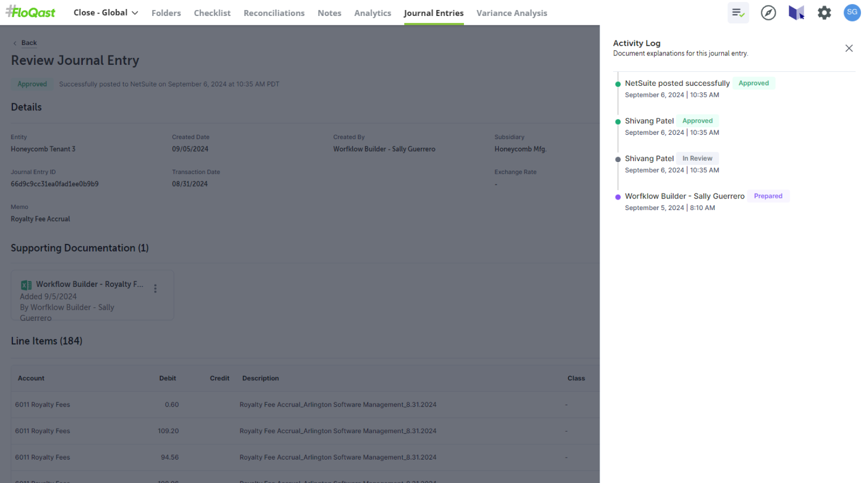Open the Variance Analysis tab
Viewport: 868px width, 483px height.
point(512,13)
